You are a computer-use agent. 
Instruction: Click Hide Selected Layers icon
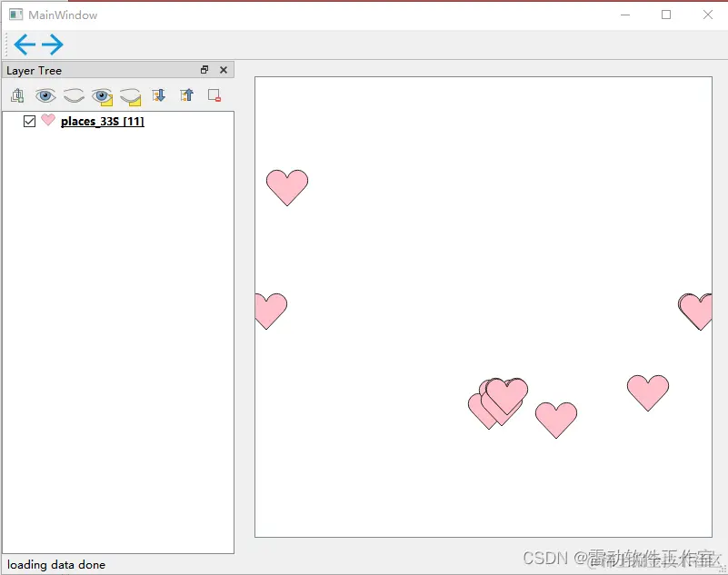point(130,95)
